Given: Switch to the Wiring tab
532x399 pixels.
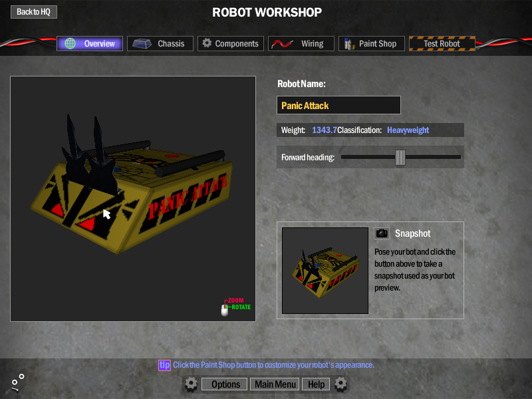Looking at the screenshot, I should pyautogui.click(x=301, y=43).
